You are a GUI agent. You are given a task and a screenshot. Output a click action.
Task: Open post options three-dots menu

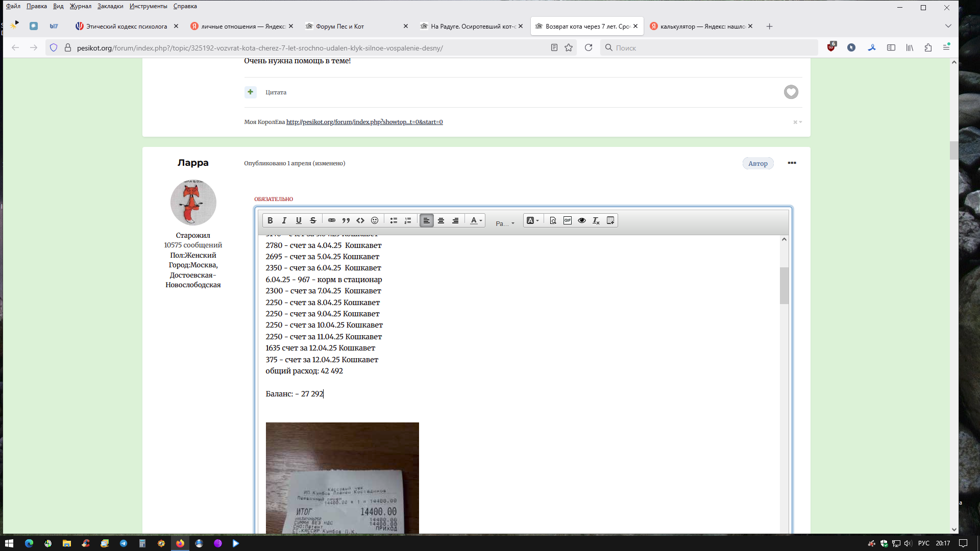pyautogui.click(x=792, y=163)
